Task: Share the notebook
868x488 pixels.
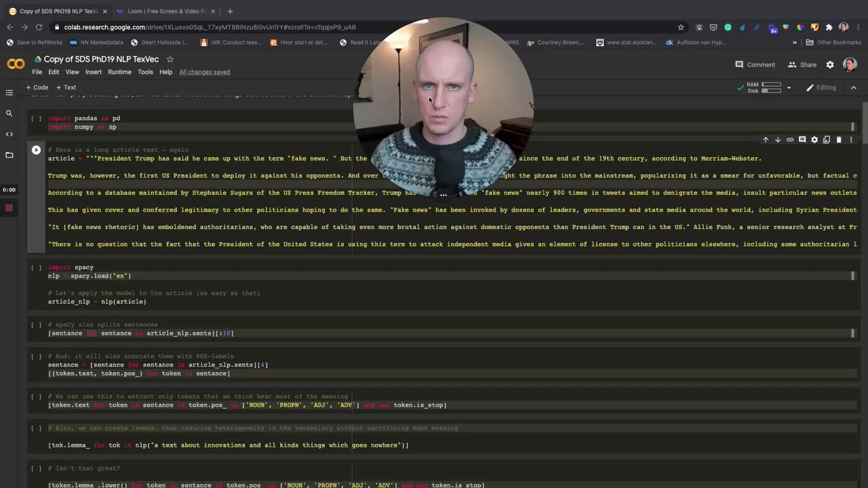Action: click(x=802, y=65)
